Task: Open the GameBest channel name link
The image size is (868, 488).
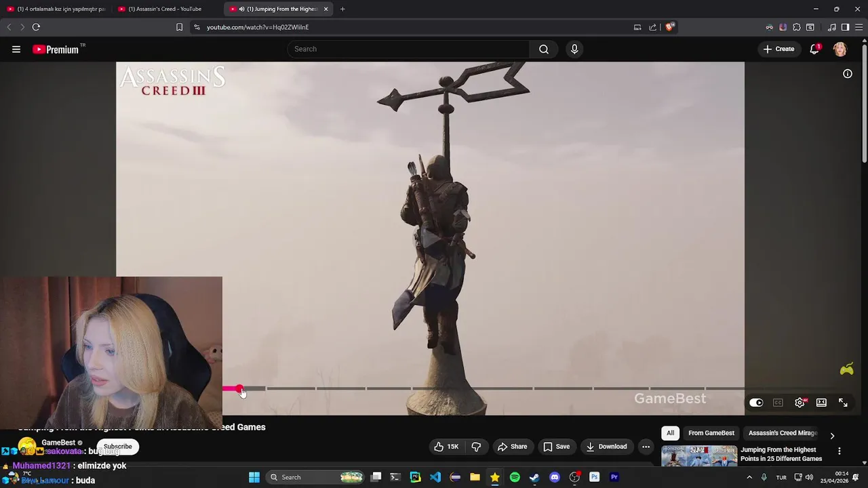Action: click(x=58, y=443)
